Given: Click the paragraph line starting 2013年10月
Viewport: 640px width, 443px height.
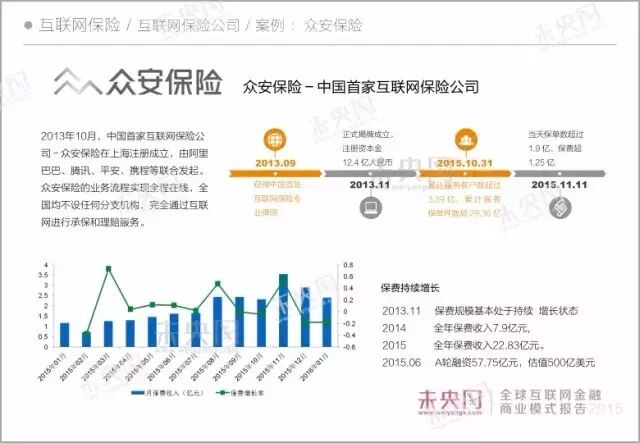Looking at the screenshot, I should coord(122,136).
